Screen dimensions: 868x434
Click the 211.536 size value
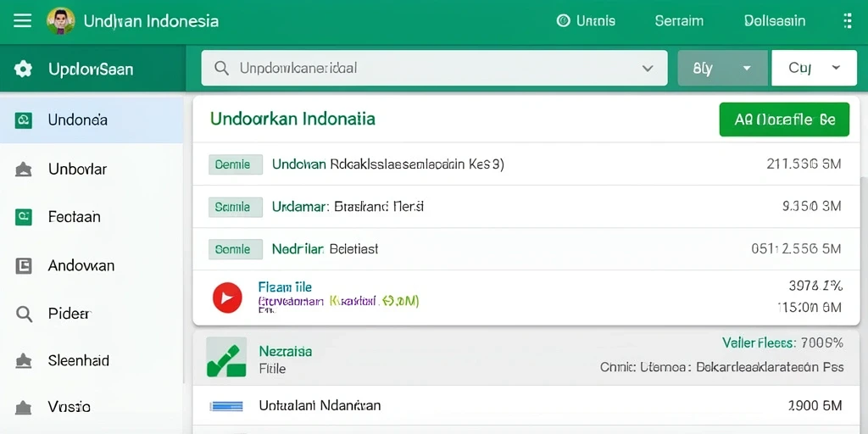(804, 164)
